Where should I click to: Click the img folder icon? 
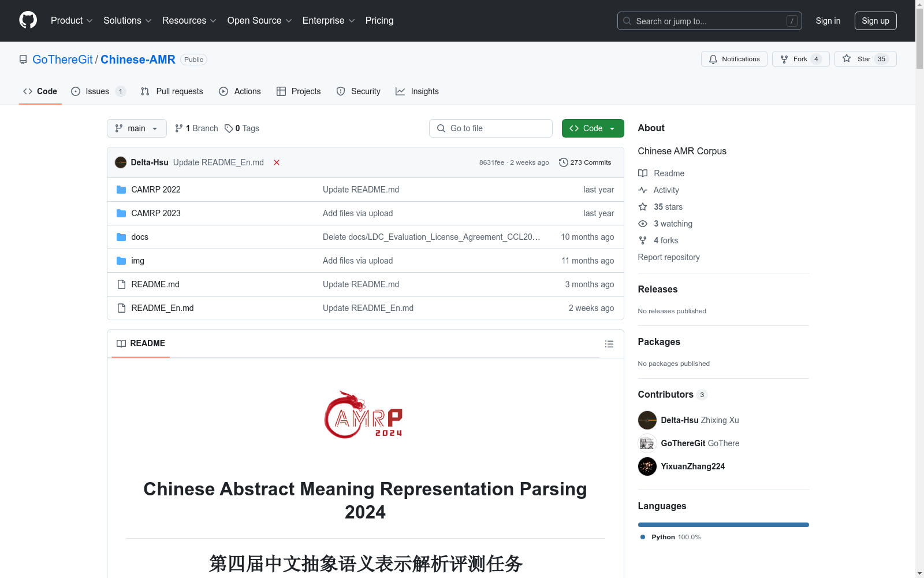coord(121,261)
